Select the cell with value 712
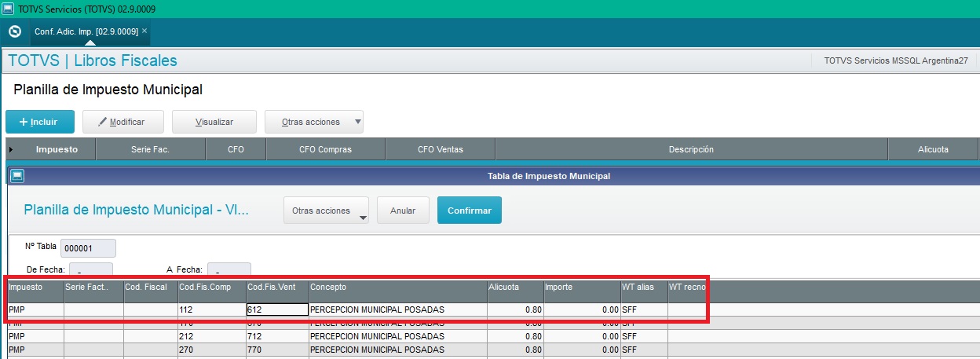980x359 pixels. (276, 336)
